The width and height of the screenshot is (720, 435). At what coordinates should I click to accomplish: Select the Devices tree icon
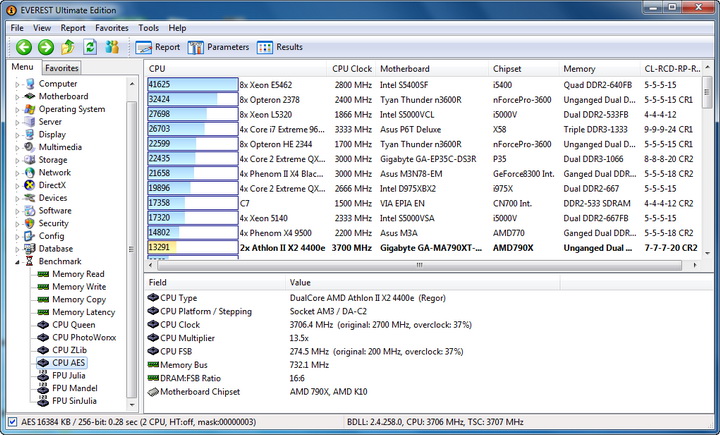pos(30,198)
